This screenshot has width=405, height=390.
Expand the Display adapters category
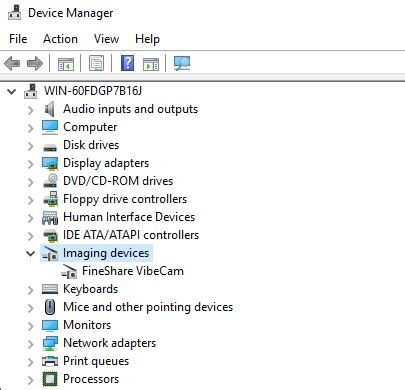(x=30, y=164)
